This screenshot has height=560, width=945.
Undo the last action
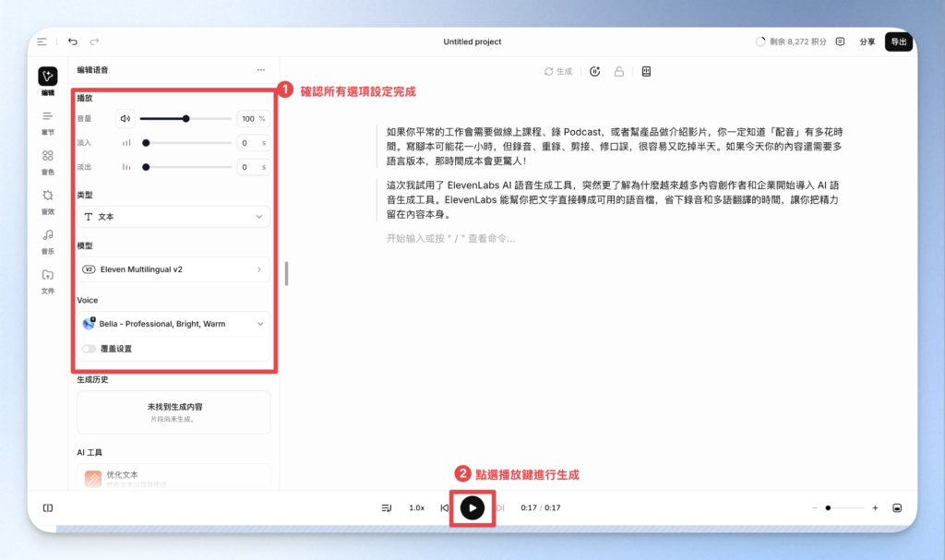[73, 42]
